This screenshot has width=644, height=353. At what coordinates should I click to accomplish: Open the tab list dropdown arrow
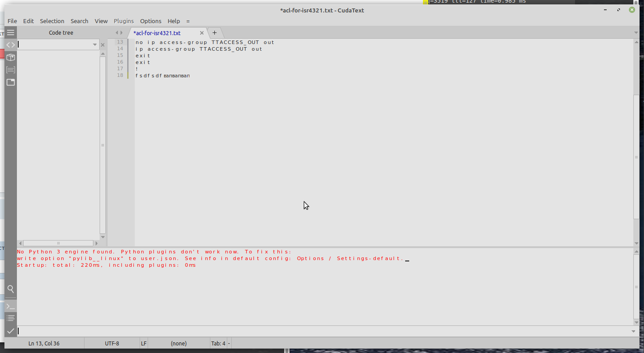[x=636, y=33]
